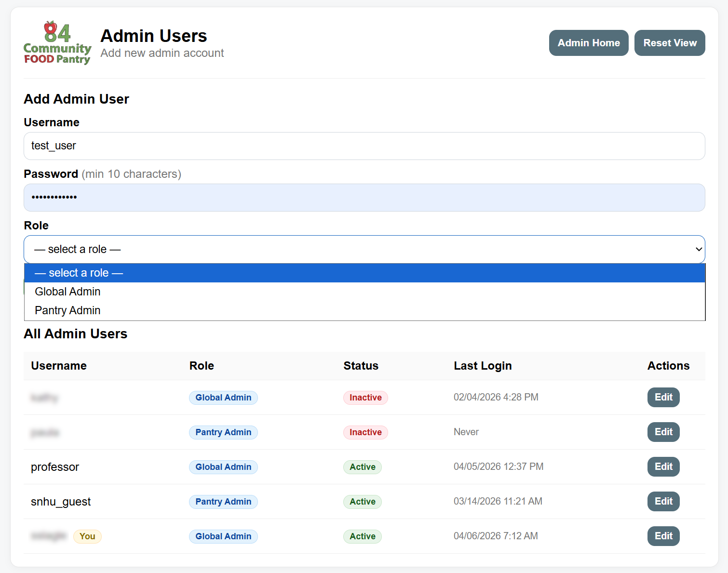Click the Never last login cell
Image resolution: width=728 pixels, height=573 pixels.
click(x=466, y=432)
